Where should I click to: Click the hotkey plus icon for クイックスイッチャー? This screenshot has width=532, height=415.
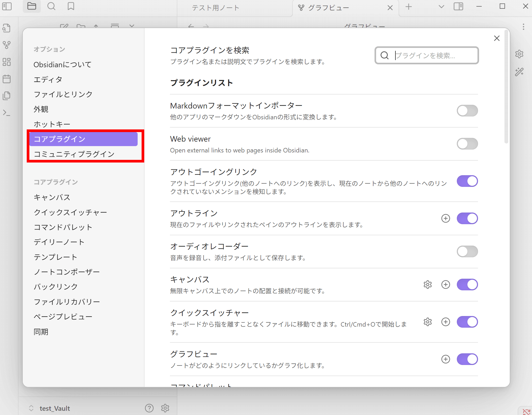point(446,322)
